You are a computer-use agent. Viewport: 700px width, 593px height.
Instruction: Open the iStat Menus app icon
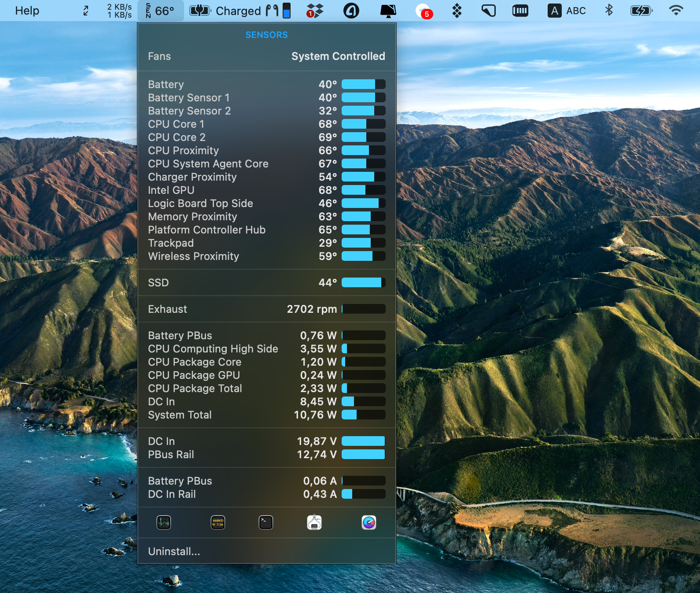(x=369, y=523)
